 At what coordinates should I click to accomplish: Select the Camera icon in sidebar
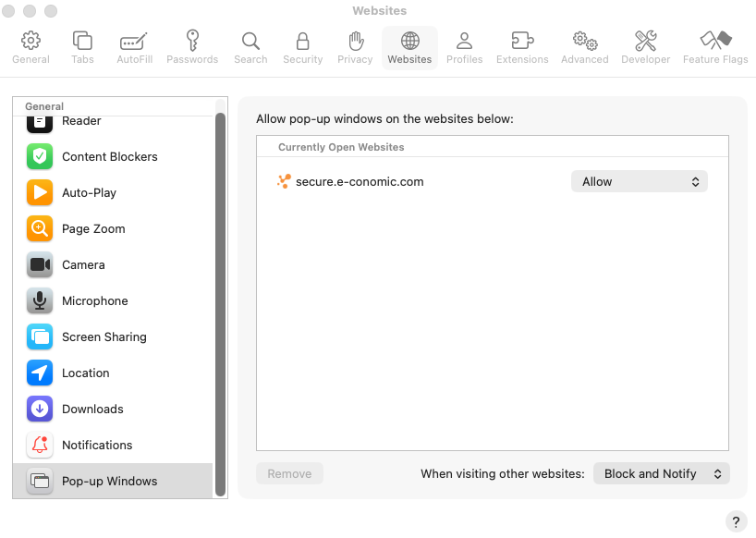pos(40,264)
